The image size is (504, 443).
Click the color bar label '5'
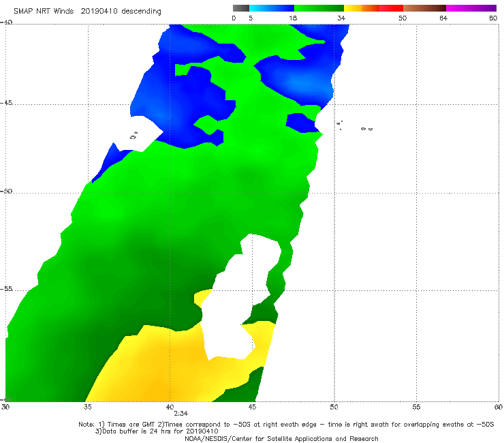point(251,18)
